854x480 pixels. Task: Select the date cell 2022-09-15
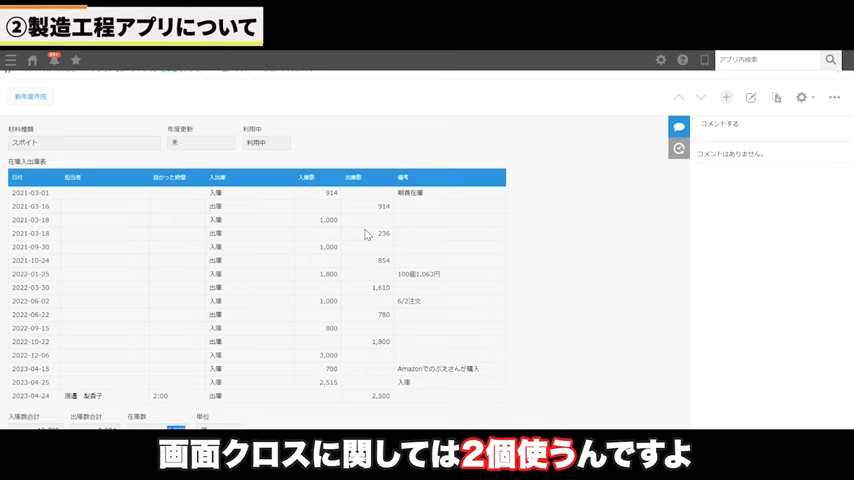click(30, 328)
